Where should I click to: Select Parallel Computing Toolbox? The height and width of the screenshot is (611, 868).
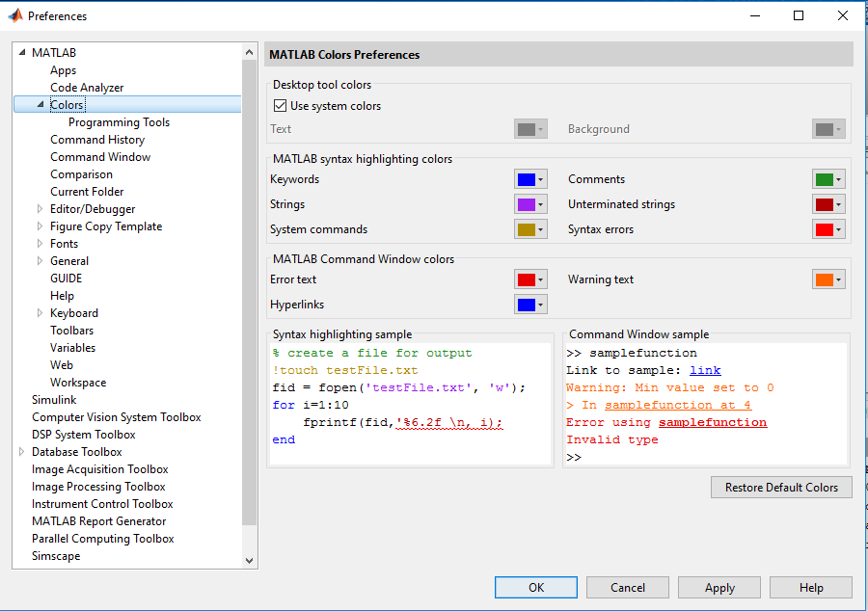click(x=103, y=539)
